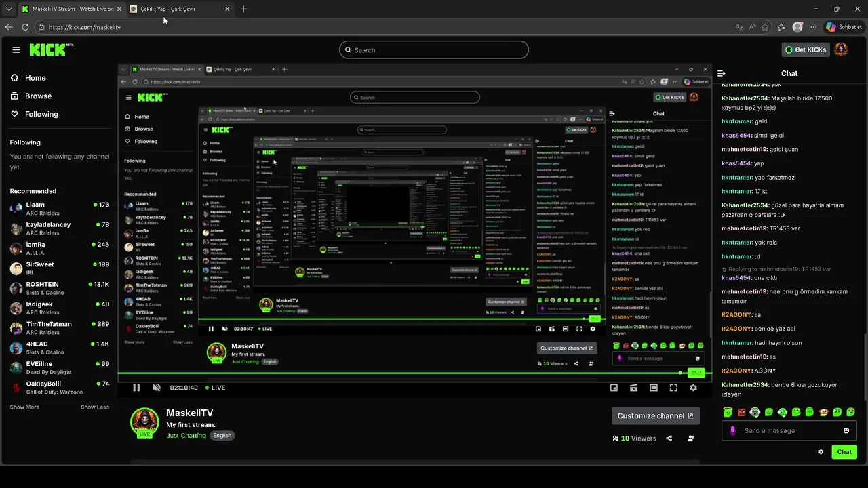This screenshot has width=868, height=488.
Task: Open the mini player (picture-in-picture) icon
Action: coord(614,388)
